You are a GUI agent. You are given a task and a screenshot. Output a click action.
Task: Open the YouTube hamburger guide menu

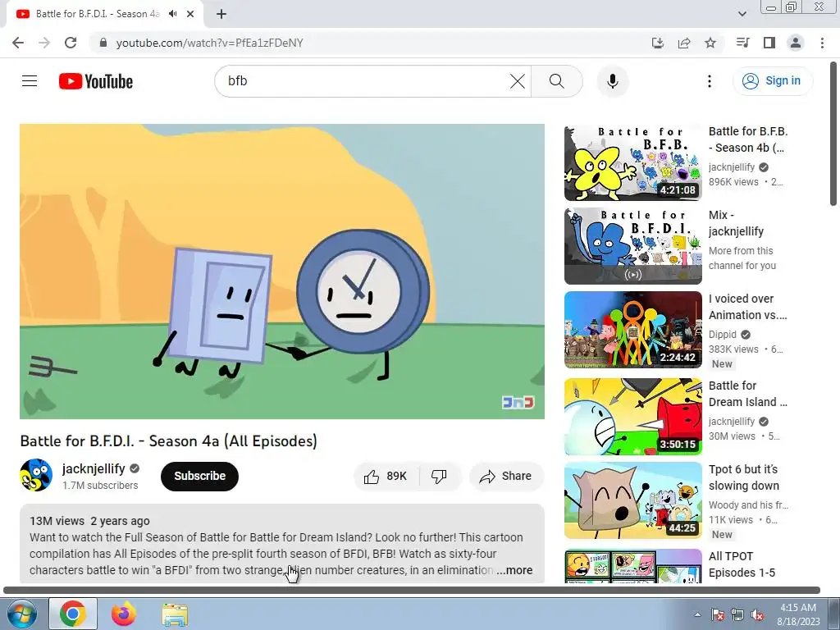30,81
